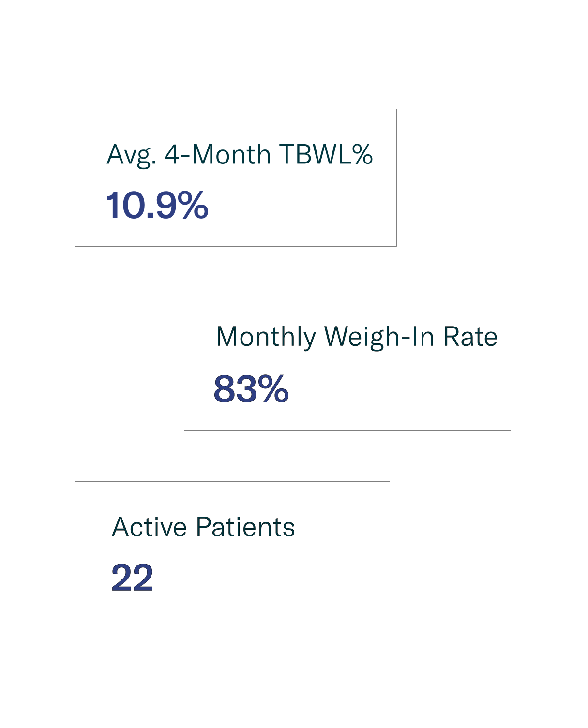
Task: Click the word Monthly in second card
Action: tap(265, 338)
